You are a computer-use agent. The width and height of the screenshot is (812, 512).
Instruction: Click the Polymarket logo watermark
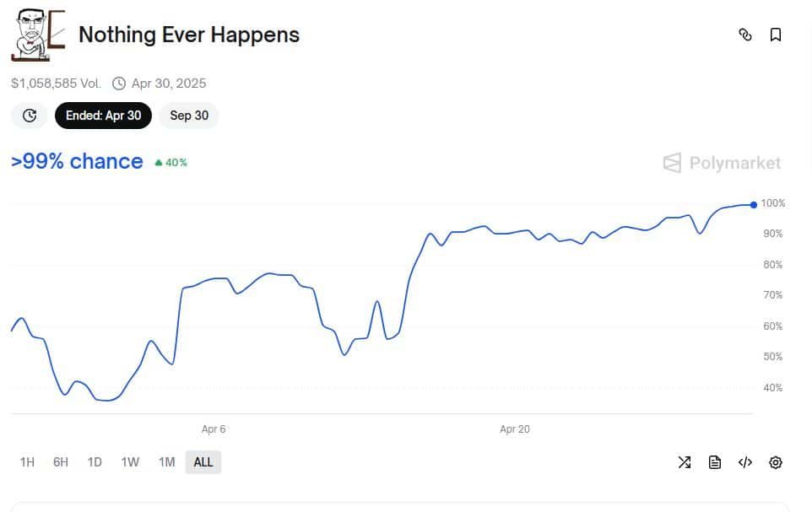[722, 163]
